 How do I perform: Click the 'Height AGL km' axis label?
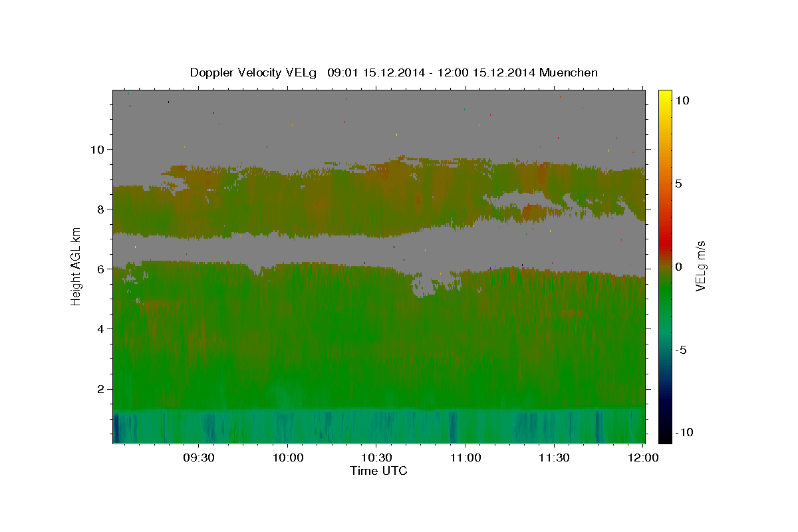coord(76,266)
